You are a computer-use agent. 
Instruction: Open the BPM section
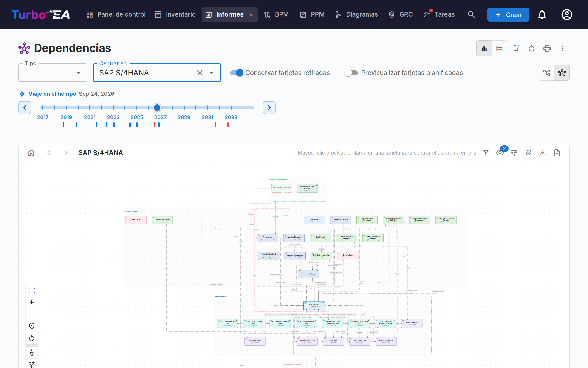point(277,14)
